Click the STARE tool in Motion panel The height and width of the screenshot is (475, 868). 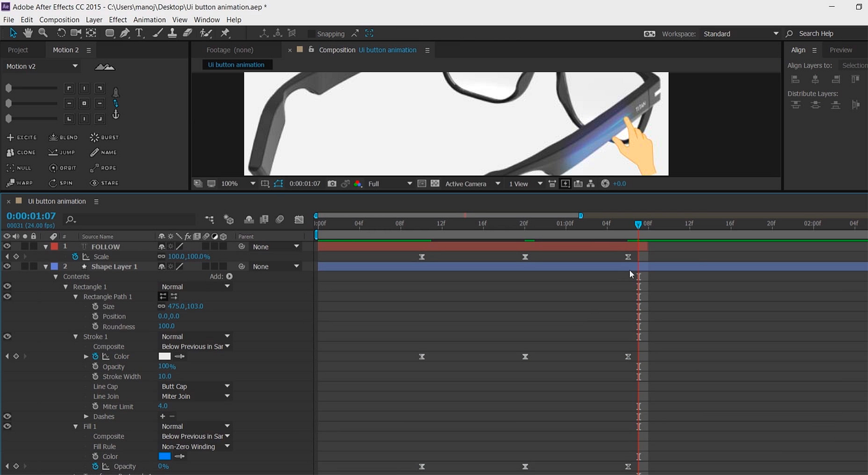tap(104, 183)
